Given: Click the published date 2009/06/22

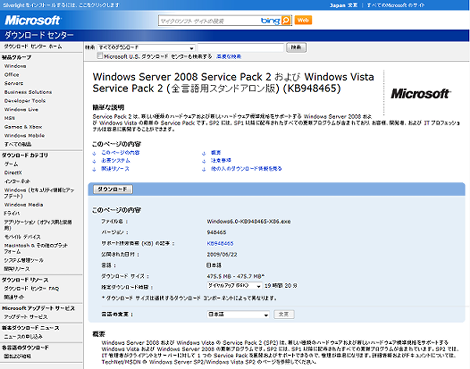Looking at the screenshot, I should pos(222,255).
